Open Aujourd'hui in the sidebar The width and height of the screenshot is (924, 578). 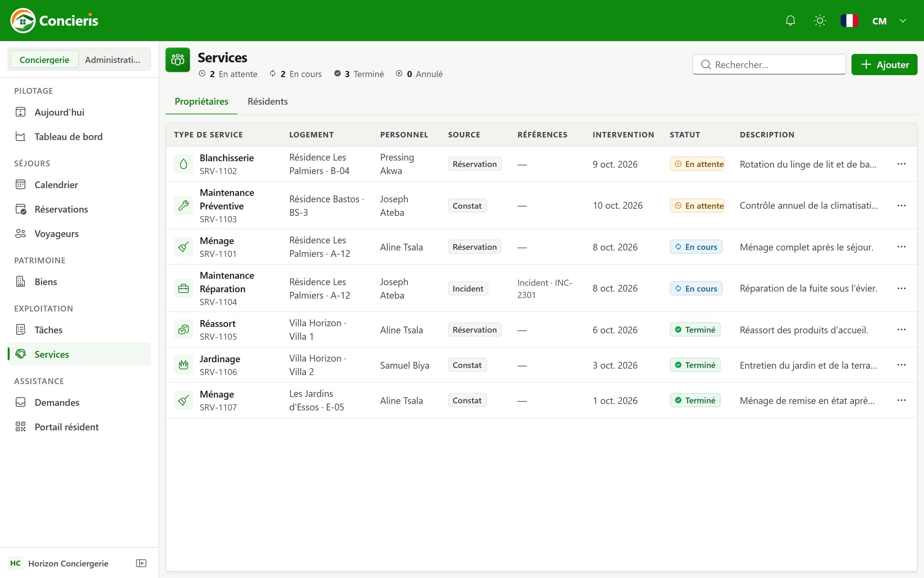[79, 112]
